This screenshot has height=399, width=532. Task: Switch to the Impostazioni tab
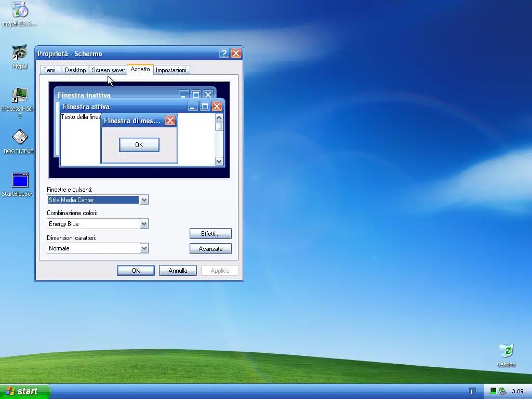click(171, 70)
